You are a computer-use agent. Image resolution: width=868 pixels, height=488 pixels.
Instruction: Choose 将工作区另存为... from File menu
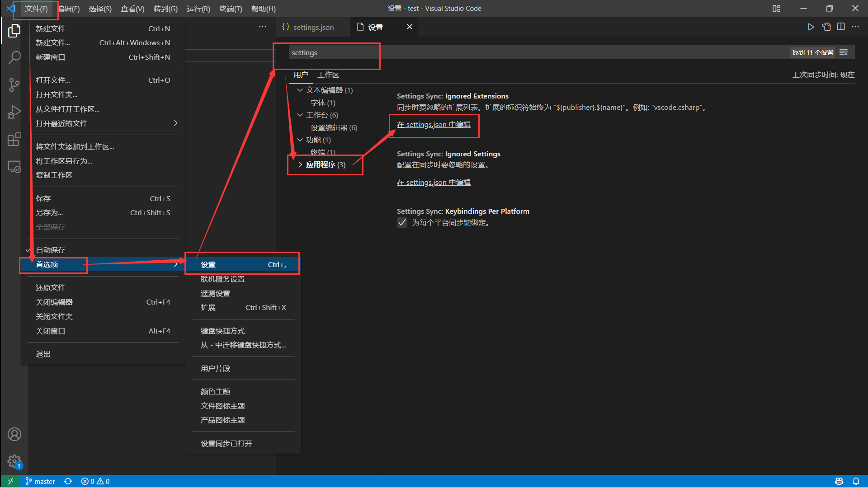(x=103, y=161)
